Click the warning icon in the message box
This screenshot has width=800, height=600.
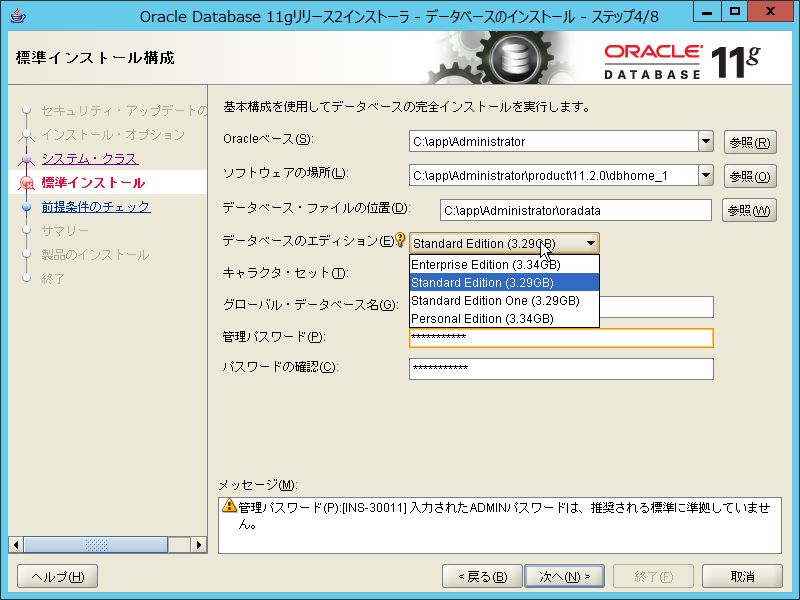pyautogui.click(x=229, y=506)
